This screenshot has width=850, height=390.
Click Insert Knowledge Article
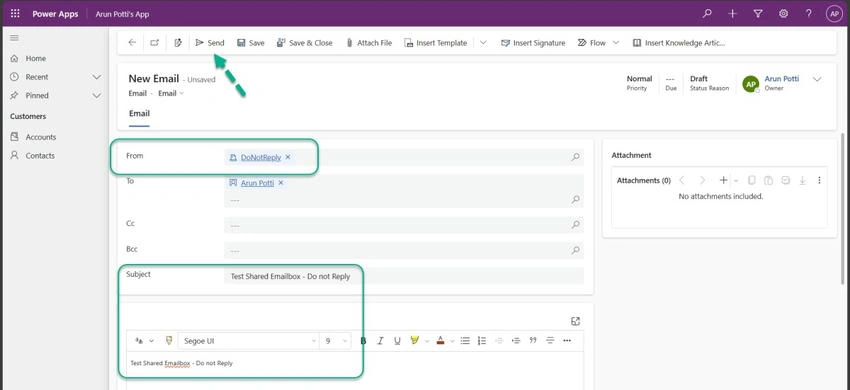tap(679, 43)
